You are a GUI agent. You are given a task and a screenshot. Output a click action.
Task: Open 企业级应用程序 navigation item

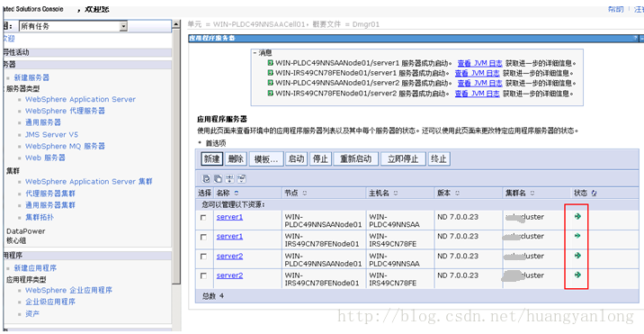50,302
